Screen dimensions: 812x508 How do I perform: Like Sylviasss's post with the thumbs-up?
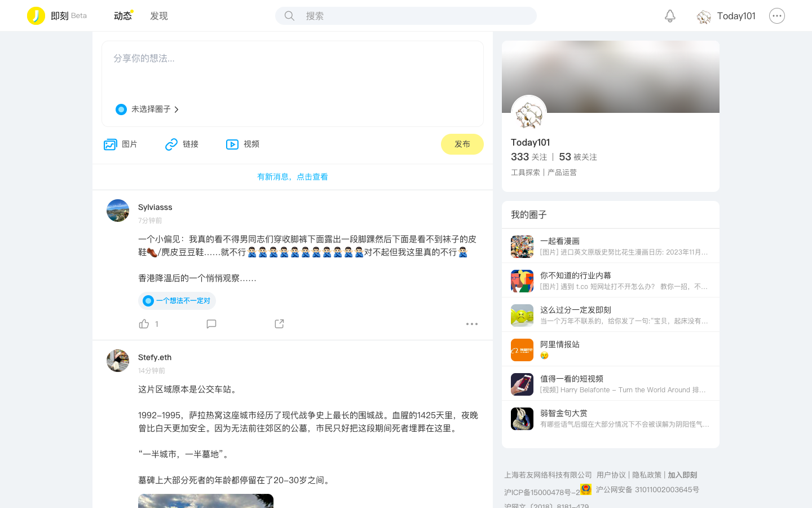click(x=144, y=323)
